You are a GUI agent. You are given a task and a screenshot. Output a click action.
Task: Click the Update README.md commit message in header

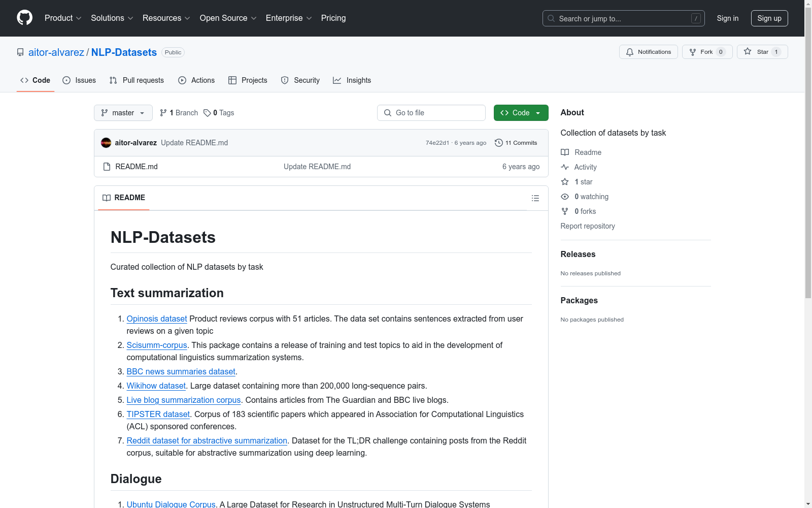[194, 143]
